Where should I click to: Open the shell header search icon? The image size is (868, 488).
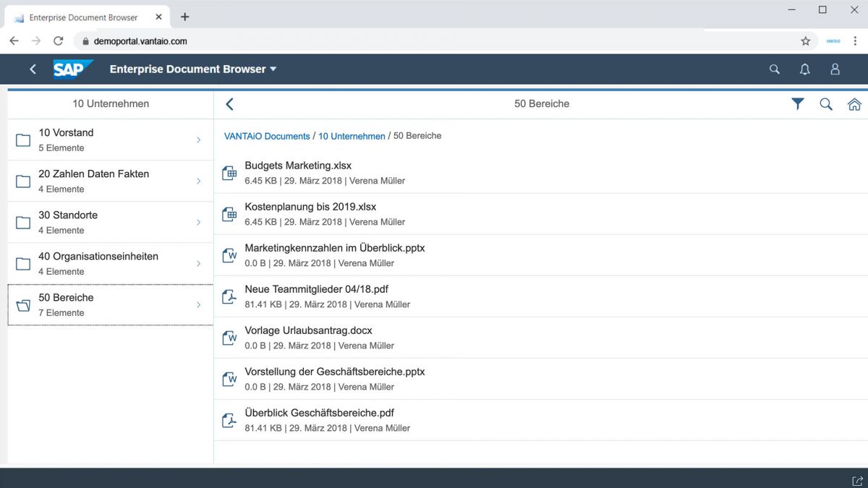[775, 69]
